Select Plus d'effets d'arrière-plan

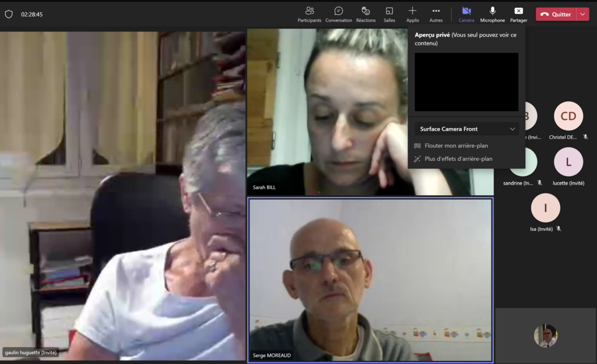[458, 158]
